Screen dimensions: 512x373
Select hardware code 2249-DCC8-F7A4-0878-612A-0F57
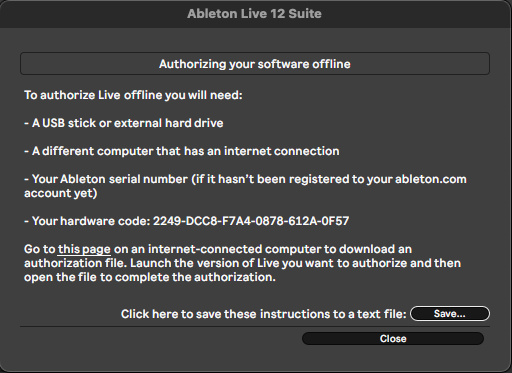click(251, 221)
